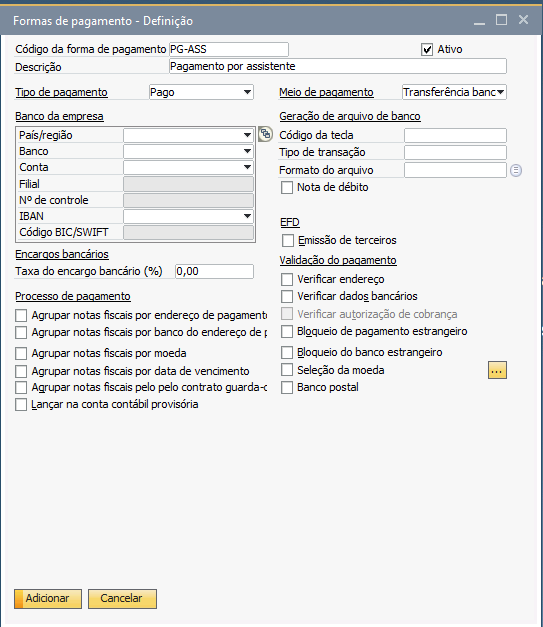Maximize the Formas de pagamento window
The width and height of the screenshot is (543, 627).
point(501,20)
